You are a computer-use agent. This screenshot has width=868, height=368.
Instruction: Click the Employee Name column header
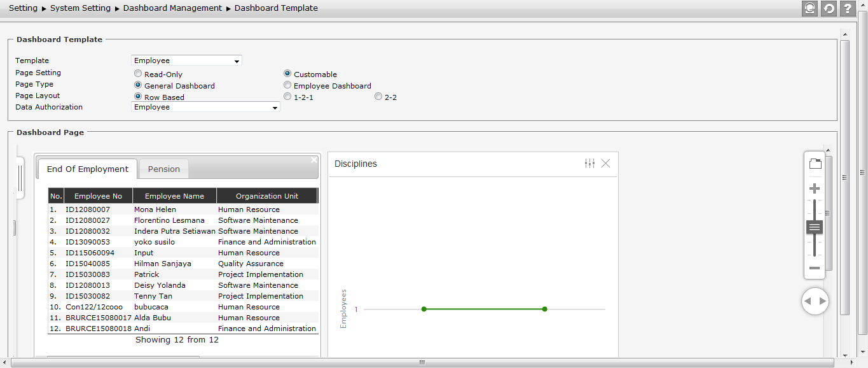click(x=174, y=196)
